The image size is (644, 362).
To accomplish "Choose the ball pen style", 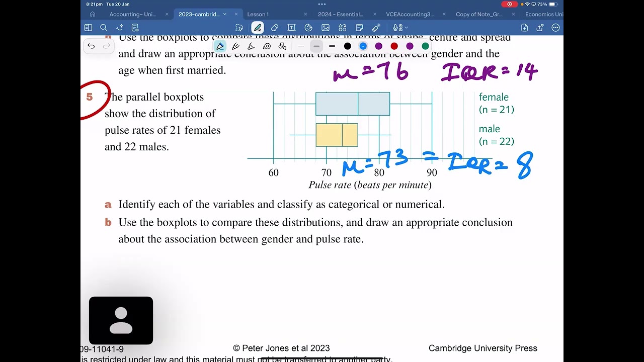I will pyautogui.click(x=235, y=46).
